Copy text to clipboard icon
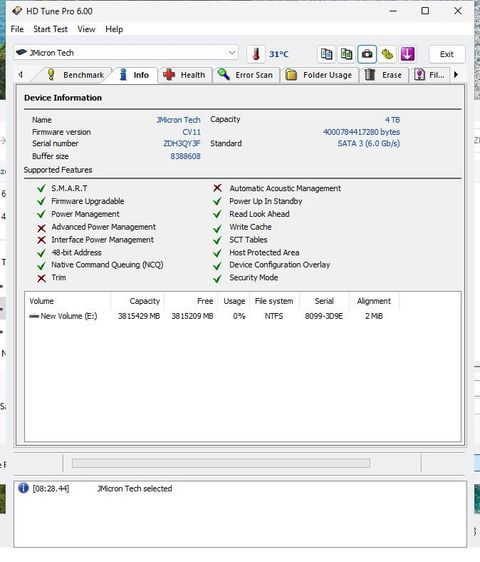This screenshot has width=480, height=562. click(327, 54)
